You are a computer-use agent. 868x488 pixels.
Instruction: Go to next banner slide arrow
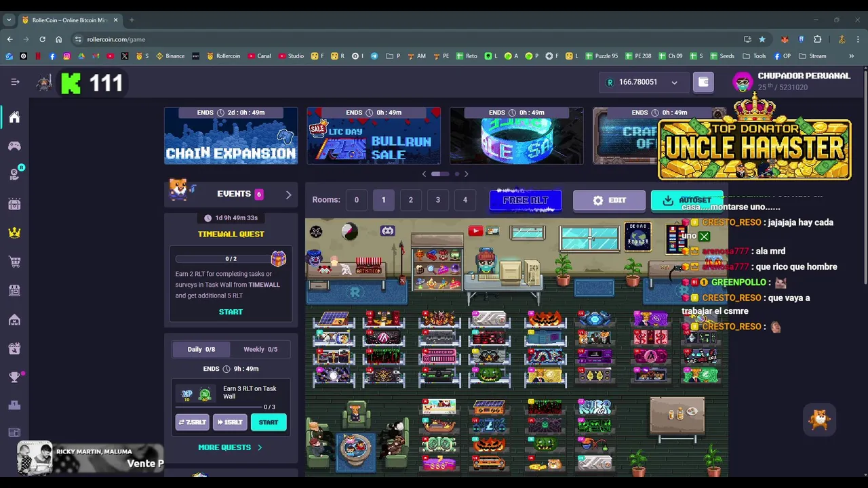coord(466,174)
